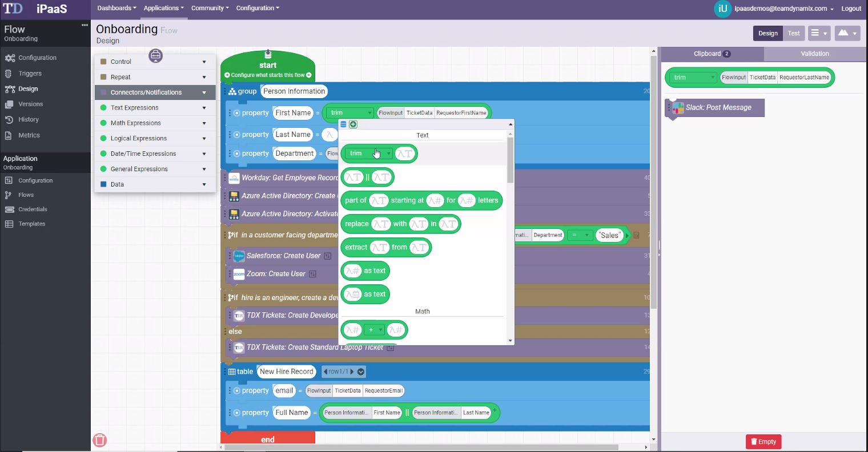868x452 pixels.
Task: Open the equals operator dropdown before "Sales"
Action: tap(580, 235)
